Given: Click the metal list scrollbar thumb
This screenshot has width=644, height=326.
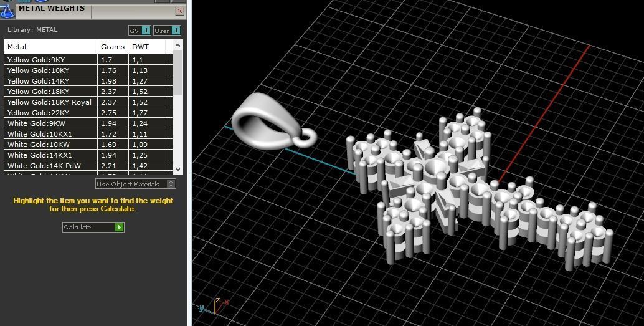Looking at the screenshot, I should tap(178, 73).
